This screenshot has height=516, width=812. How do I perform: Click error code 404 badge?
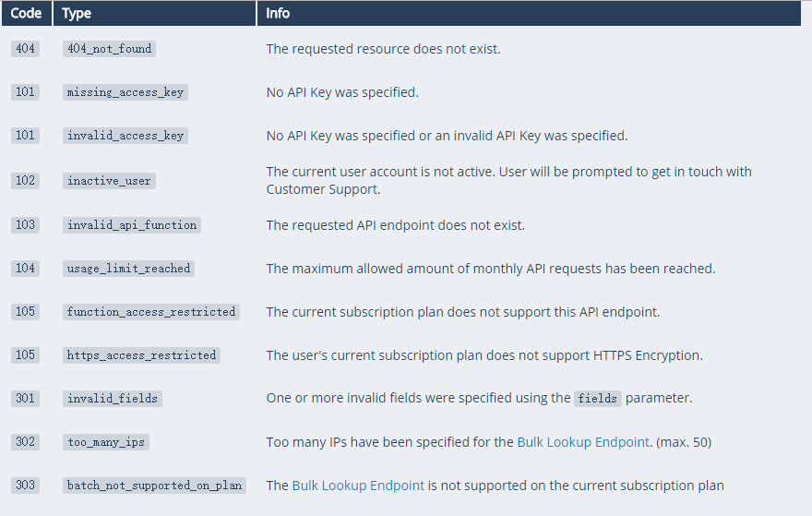(26, 49)
